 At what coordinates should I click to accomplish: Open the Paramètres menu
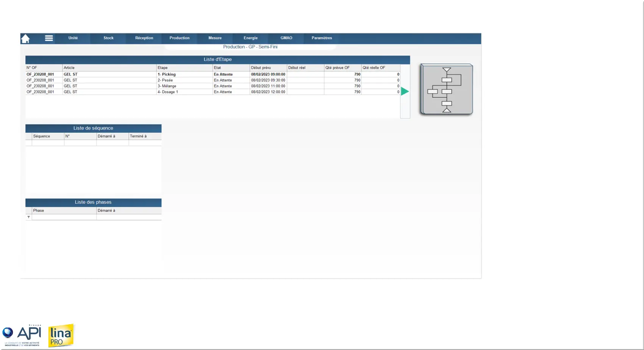(322, 38)
